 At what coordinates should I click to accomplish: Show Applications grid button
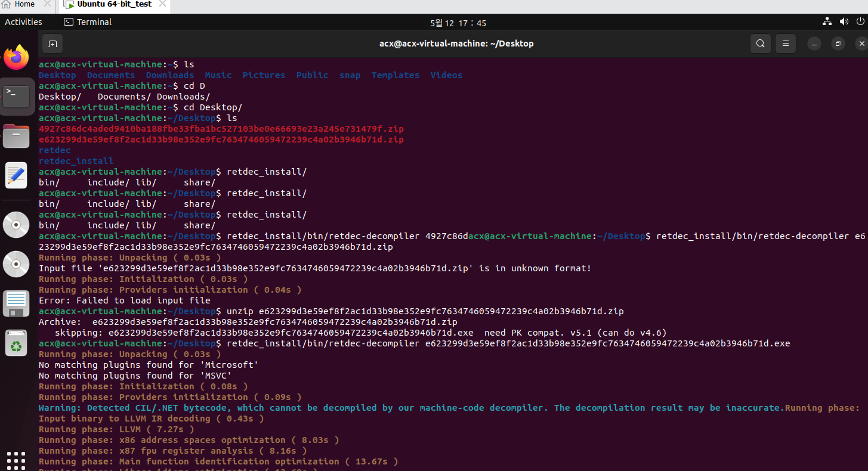click(x=16, y=460)
